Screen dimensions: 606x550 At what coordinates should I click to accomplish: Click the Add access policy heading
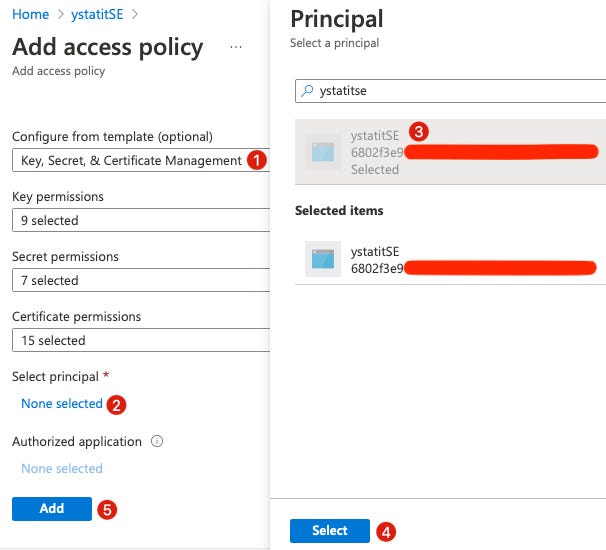pos(107,47)
